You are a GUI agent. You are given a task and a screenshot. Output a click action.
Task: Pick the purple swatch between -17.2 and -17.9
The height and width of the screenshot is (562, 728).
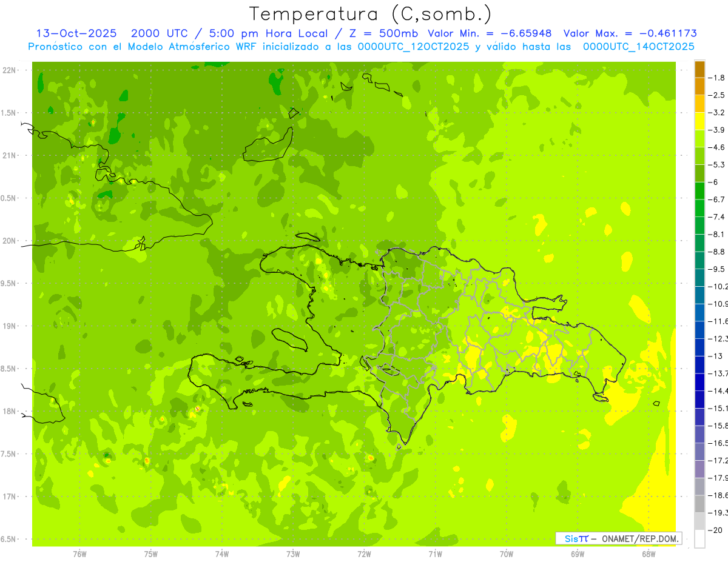[699, 469]
